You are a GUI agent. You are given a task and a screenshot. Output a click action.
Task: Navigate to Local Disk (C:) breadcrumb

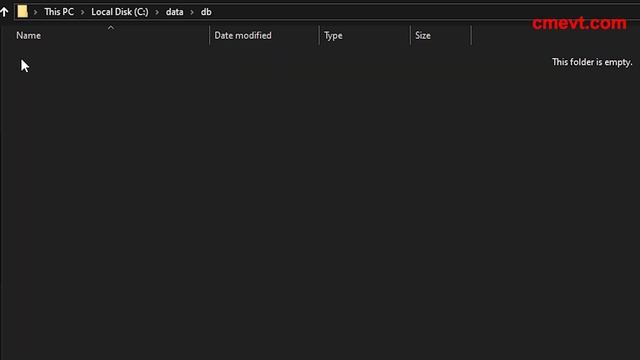(120, 12)
